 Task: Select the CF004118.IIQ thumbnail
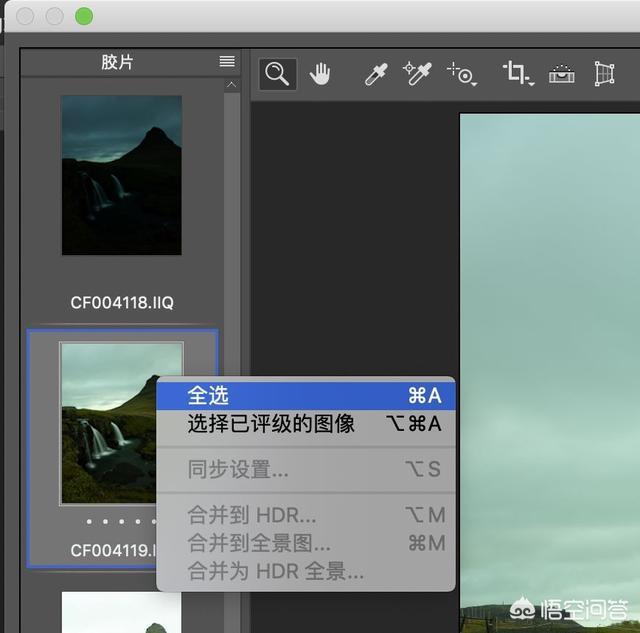point(121,175)
